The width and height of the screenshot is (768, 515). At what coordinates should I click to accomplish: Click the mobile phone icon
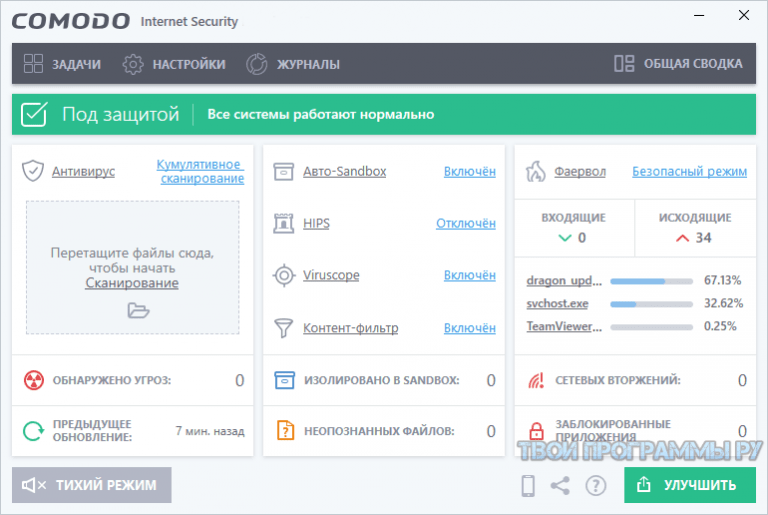tap(528, 486)
